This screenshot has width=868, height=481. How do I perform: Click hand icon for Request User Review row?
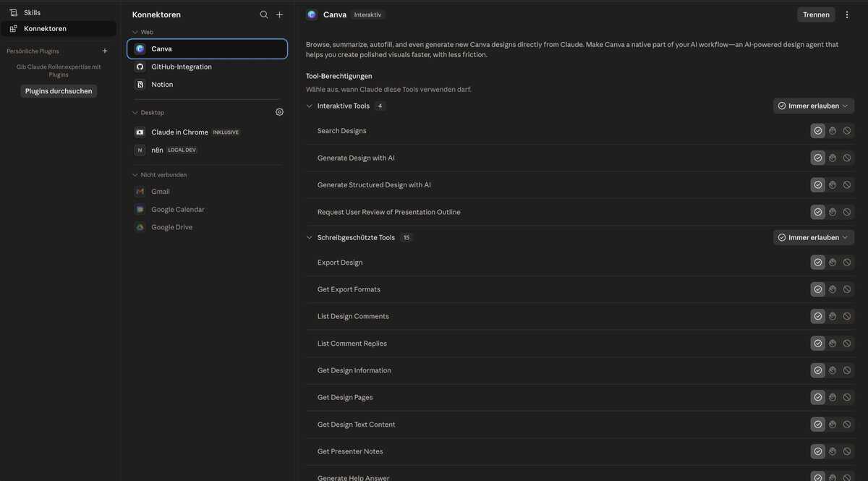(x=833, y=212)
